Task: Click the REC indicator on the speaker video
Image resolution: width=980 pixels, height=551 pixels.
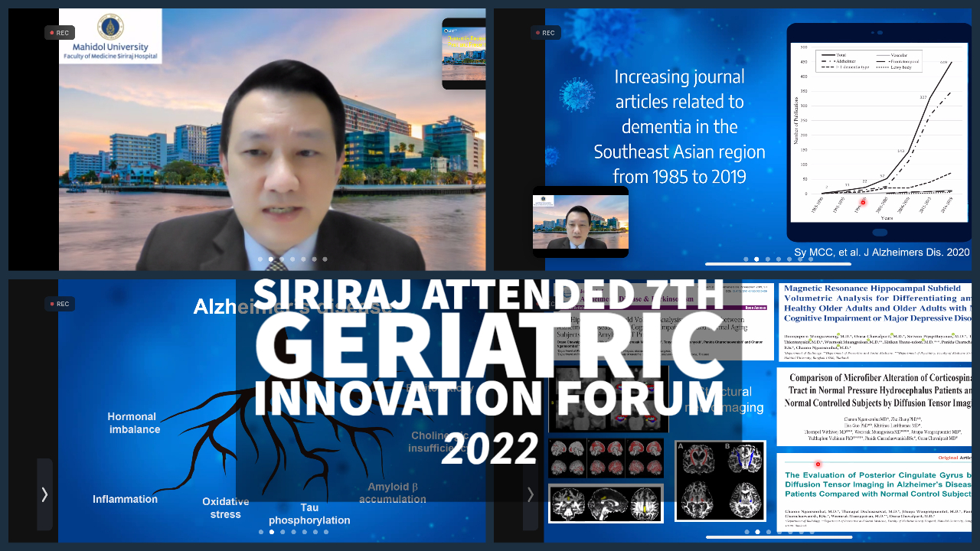Action: (60, 33)
